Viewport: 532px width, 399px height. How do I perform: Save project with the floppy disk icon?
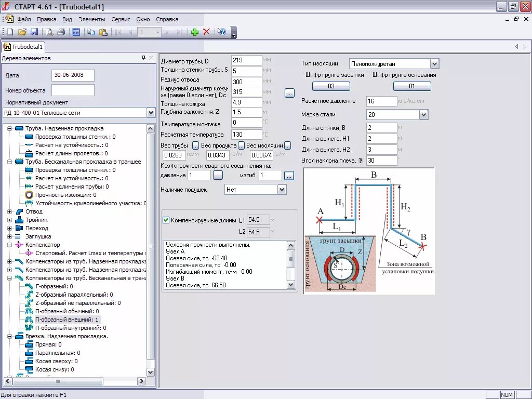click(x=34, y=32)
